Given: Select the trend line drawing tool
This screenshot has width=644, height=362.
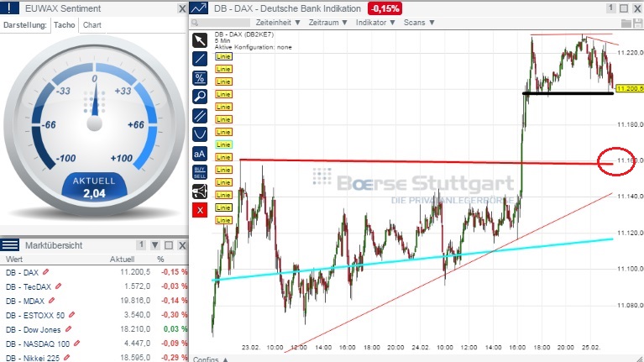Looking at the screenshot, I should (x=200, y=59).
